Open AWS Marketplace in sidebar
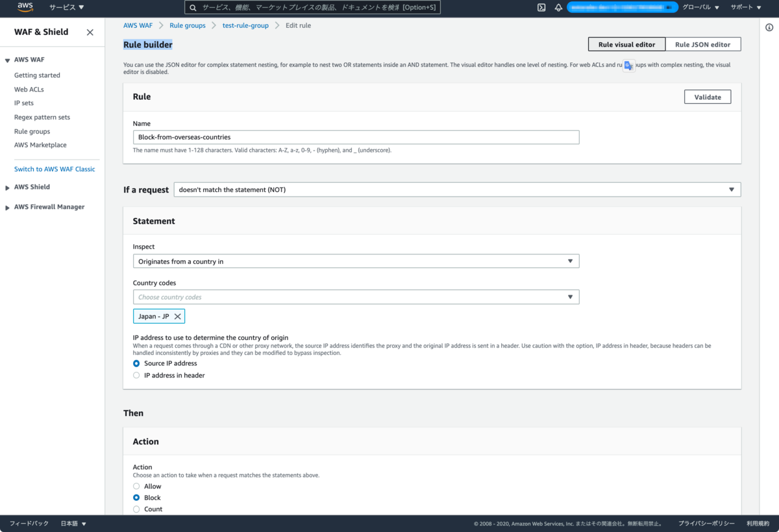779x532 pixels. coord(40,145)
